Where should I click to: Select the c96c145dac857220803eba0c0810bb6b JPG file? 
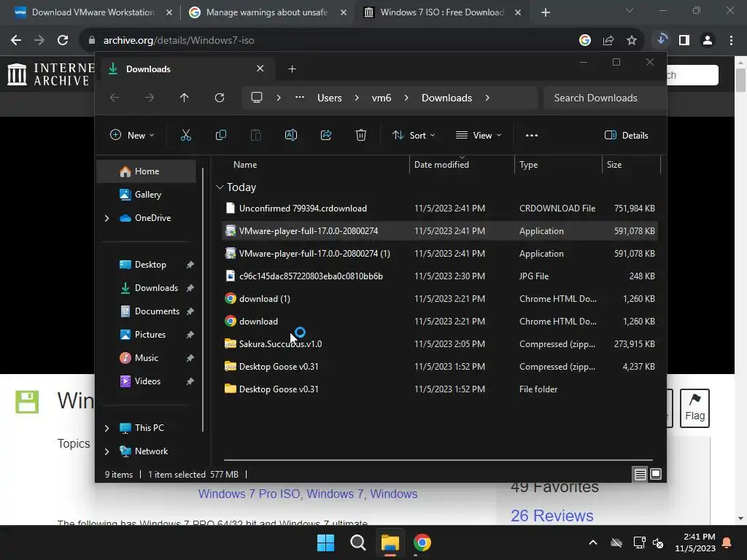pyautogui.click(x=440, y=276)
